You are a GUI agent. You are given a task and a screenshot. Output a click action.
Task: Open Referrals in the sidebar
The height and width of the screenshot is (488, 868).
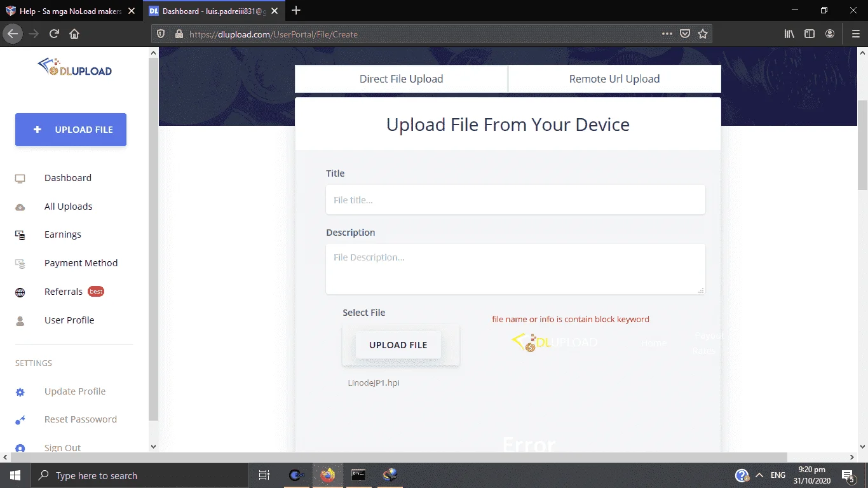tap(64, 292)
